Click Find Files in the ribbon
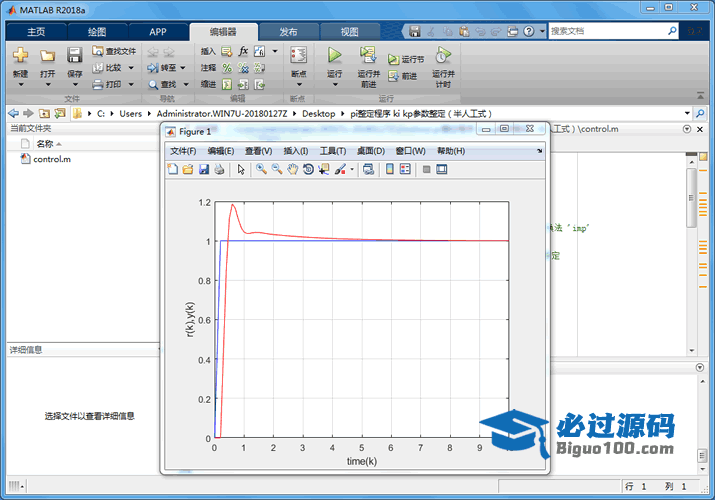 tap(114, 51)
